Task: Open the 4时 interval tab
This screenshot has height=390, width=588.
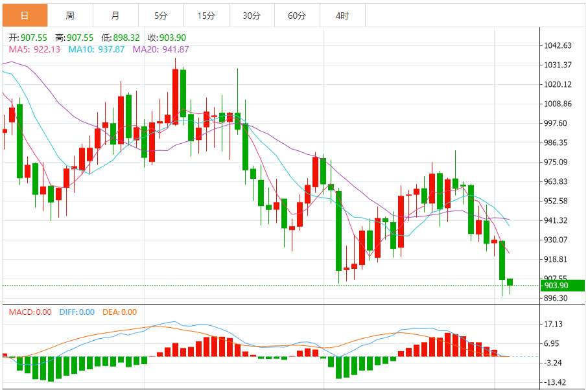Action: pos(342,16)
